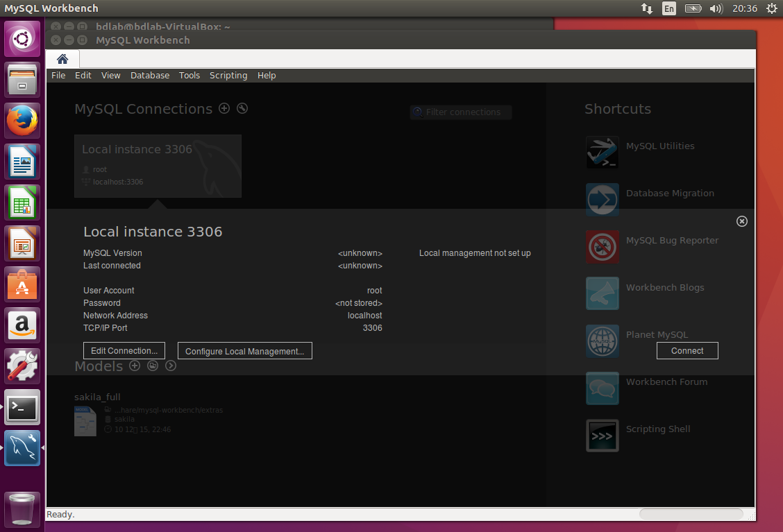Viewport: 783px width, 532px height.
Task: Launch Scripting Shell icon
Action: tap(603, 435)
